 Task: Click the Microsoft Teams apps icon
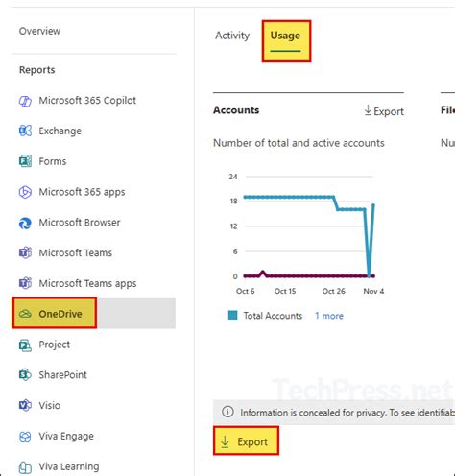(x=25, y=283)
